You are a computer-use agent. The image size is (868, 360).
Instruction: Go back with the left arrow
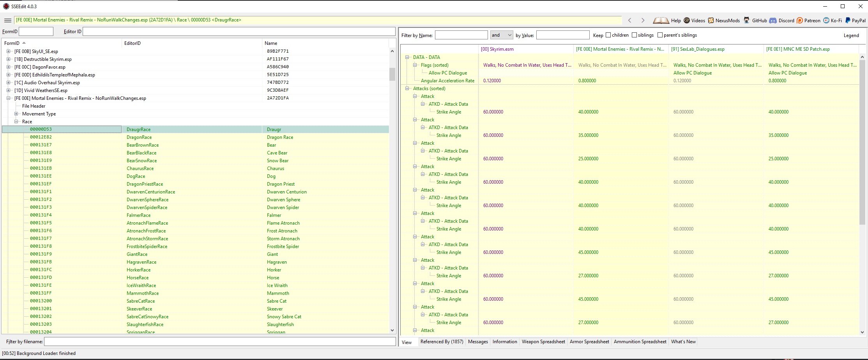pos(629,20)
